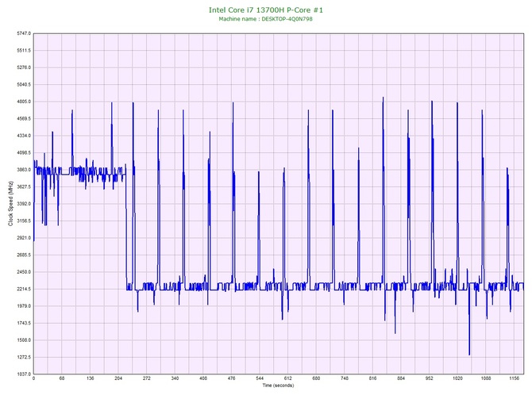Screen dimensions: 532x399
Task: Click the 68 time axis tick label
Action: 62,378
